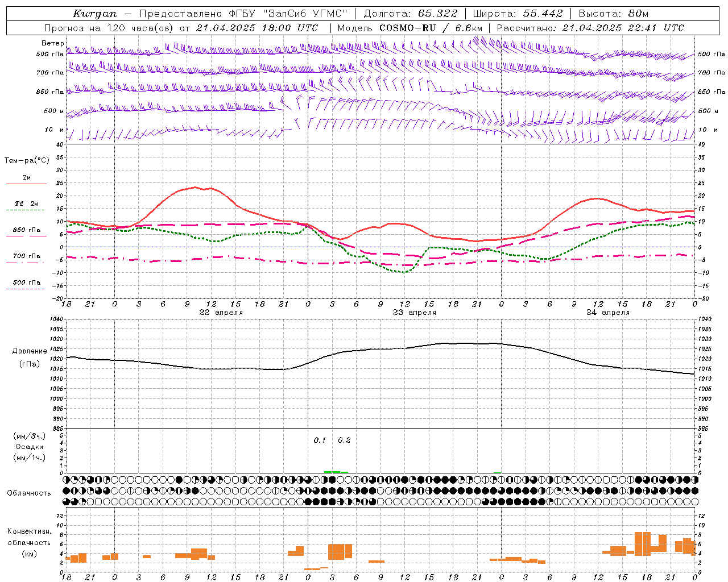Click the "0.1" precipitation amount value
Screen dimensions: 728x582
(320, 440)
